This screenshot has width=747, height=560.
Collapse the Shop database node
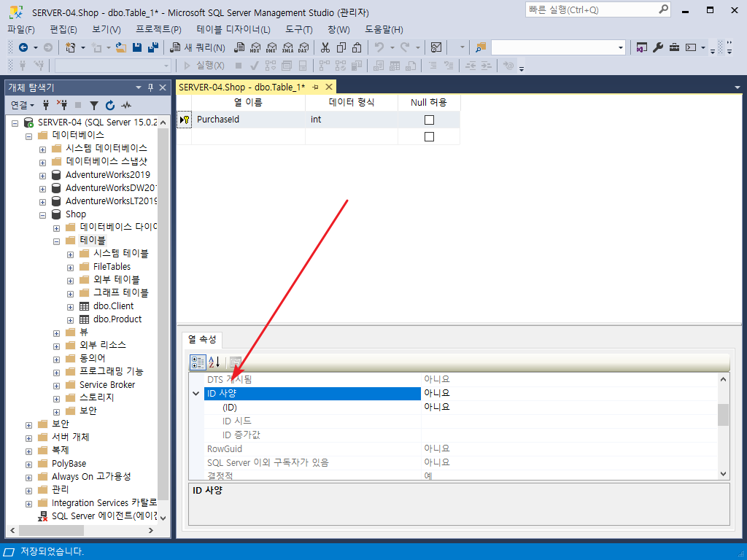(x=42, y=215)
